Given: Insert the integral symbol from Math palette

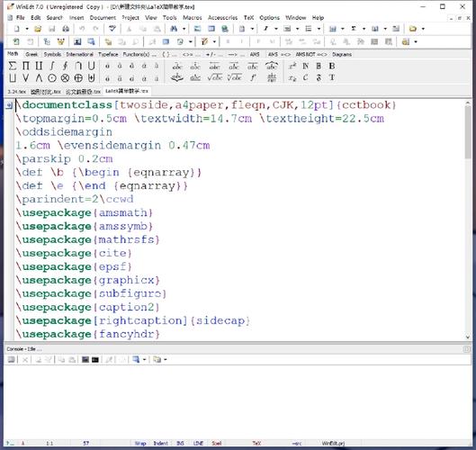Looking at the screenshot, I should [x=52, y=66].
